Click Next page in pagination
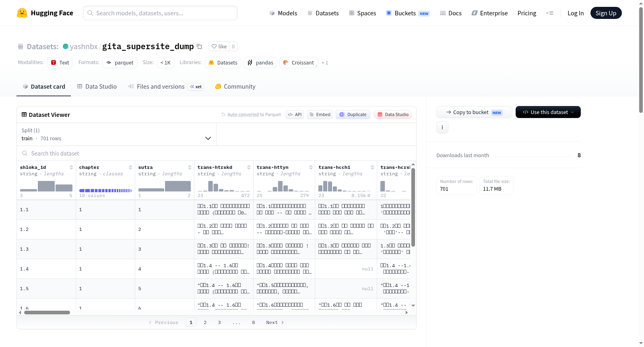644x347 pixels. coord(275,322)
